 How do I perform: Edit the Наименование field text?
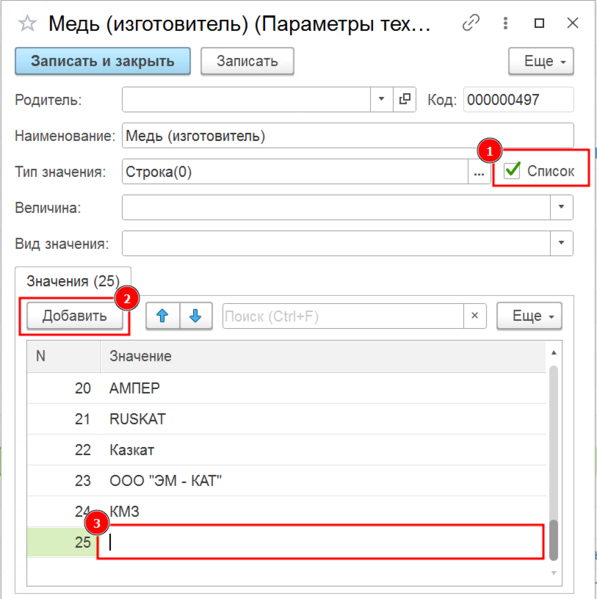(x=348, y=136)
